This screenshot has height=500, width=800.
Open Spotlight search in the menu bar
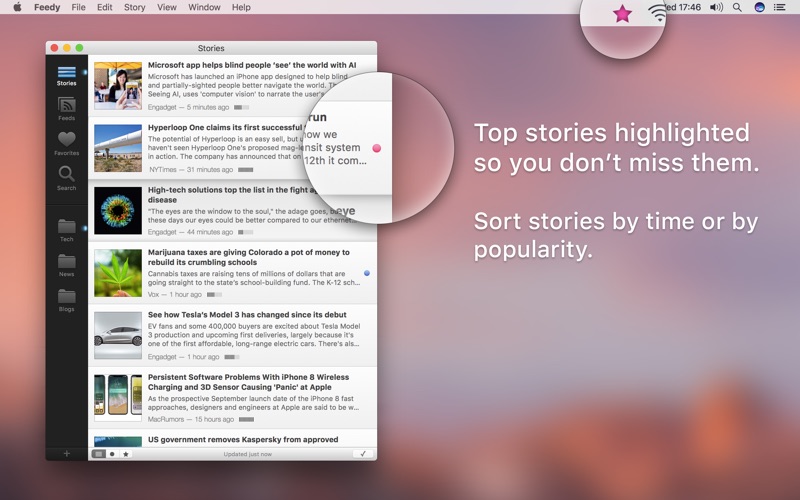(x=737, y=7)
